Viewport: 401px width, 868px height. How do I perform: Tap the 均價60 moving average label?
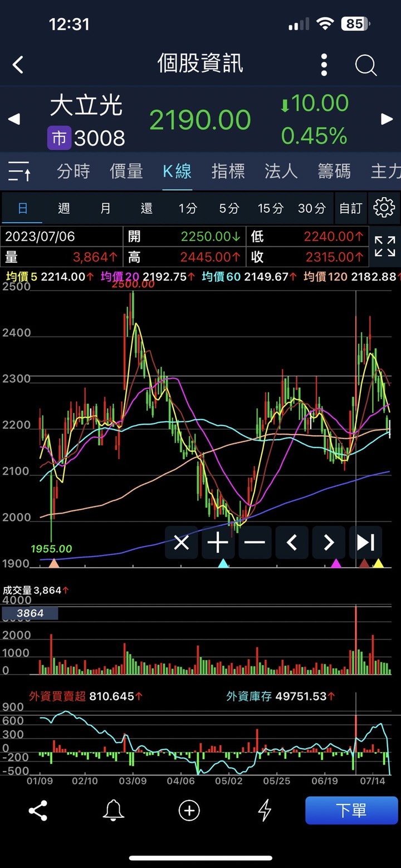click(x=221, y=276)
